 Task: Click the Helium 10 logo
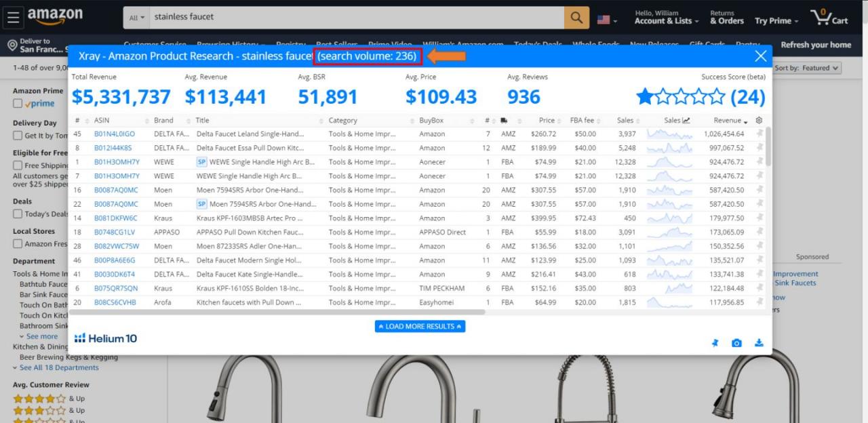106,338
